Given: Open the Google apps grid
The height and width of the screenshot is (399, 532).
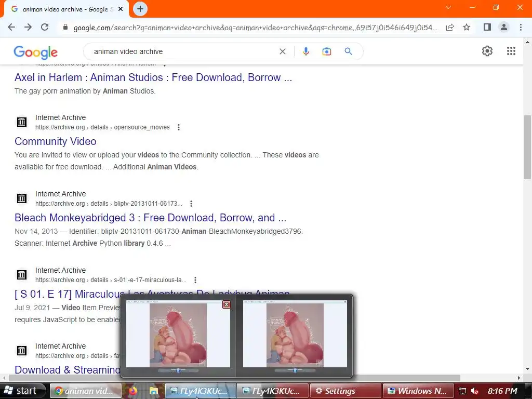Looking at the screenshot, I should [511, 51].
